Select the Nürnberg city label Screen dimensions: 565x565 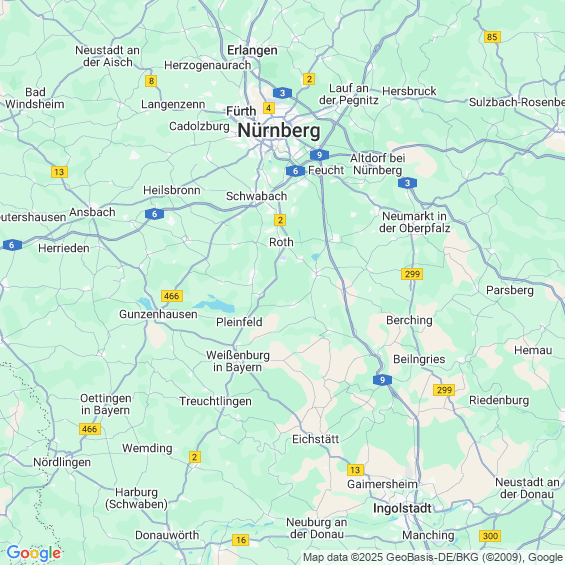(279, 130)
